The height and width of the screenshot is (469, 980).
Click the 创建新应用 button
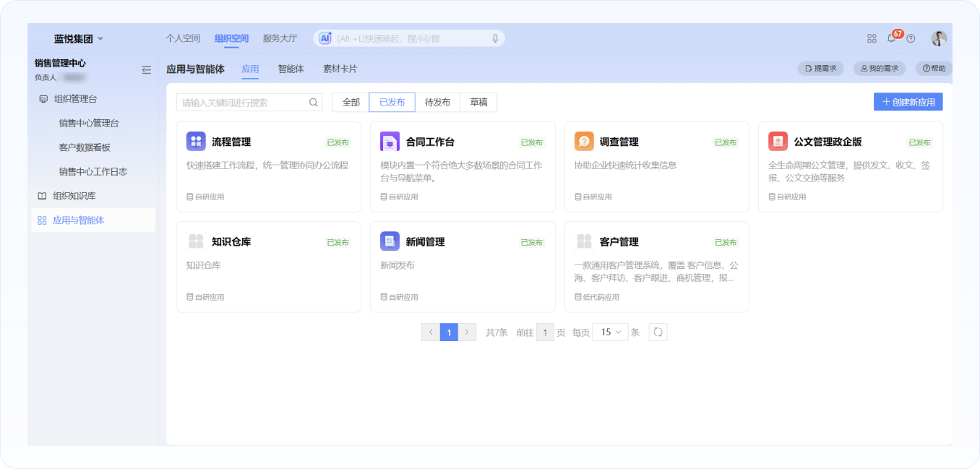[x=908, y=102]
